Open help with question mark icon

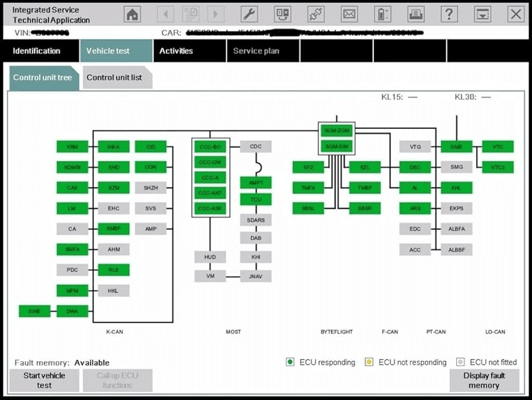coord(449,14)
